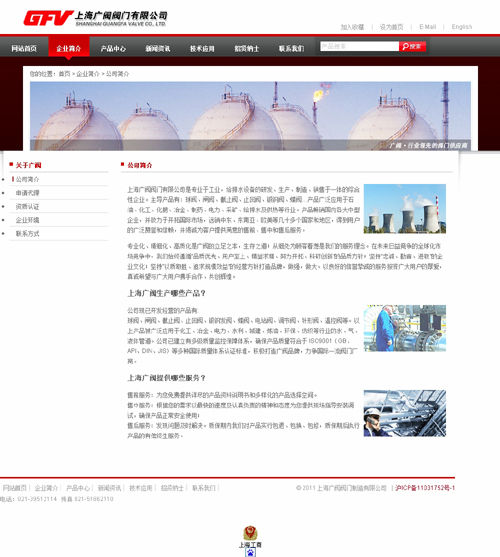
Task: Click the engineer on phone photo
Action: tap(405, 413)
